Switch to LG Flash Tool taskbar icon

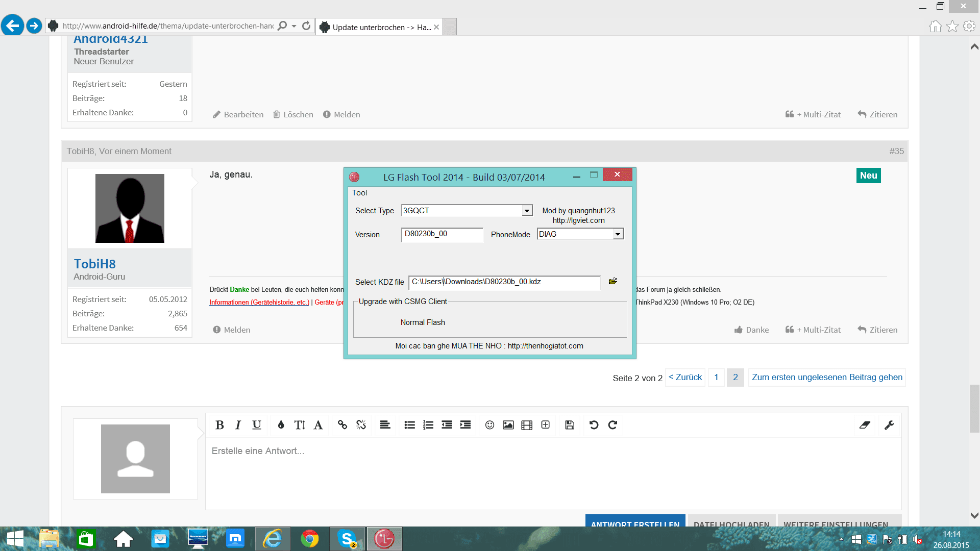tap(384, 539)
